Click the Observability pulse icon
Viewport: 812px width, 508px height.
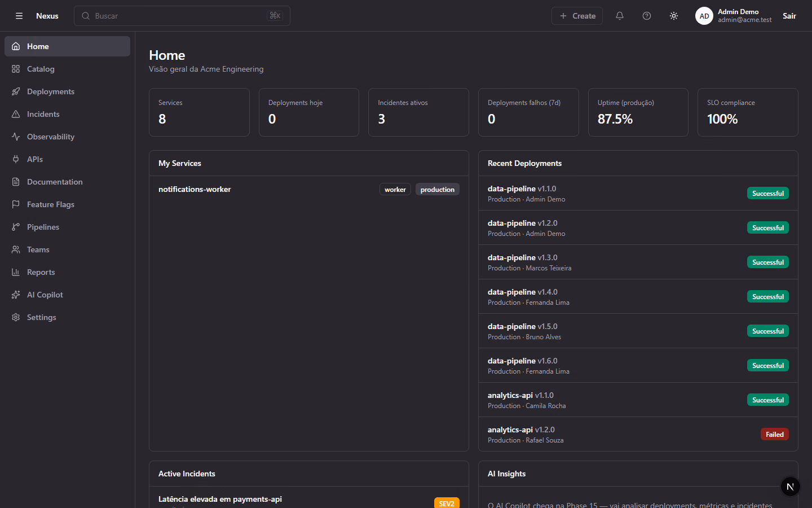click(x=16, y=137)
